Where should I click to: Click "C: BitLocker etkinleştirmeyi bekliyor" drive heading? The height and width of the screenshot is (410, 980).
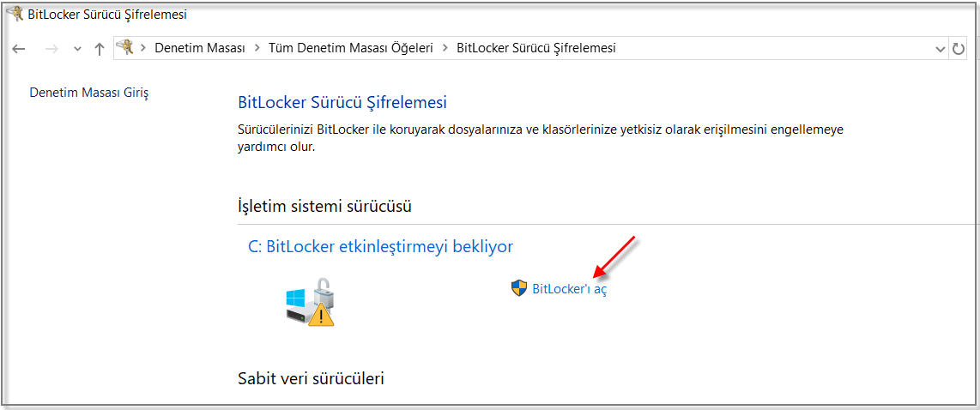coord(380,247)
